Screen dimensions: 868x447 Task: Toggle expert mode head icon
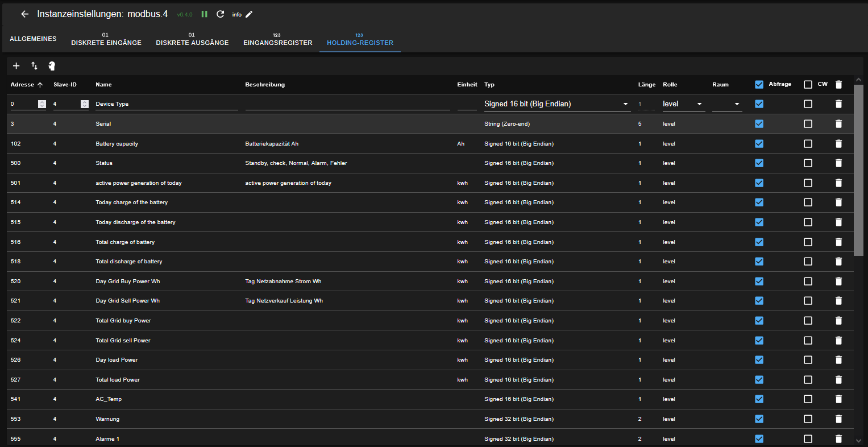(52, 66)
